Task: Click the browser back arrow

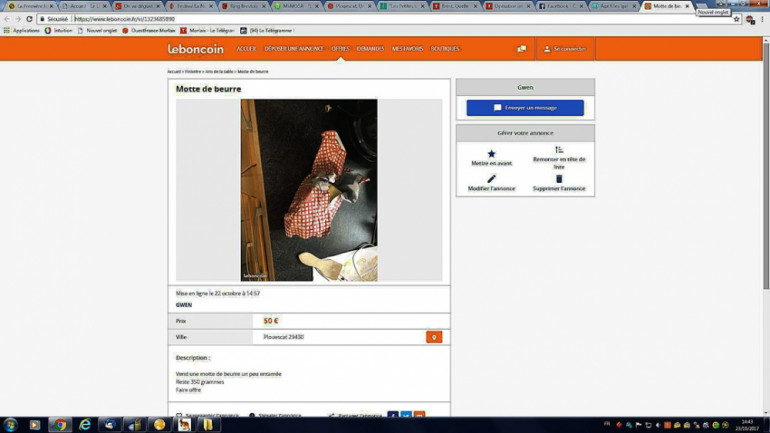Action: [7, 19]
